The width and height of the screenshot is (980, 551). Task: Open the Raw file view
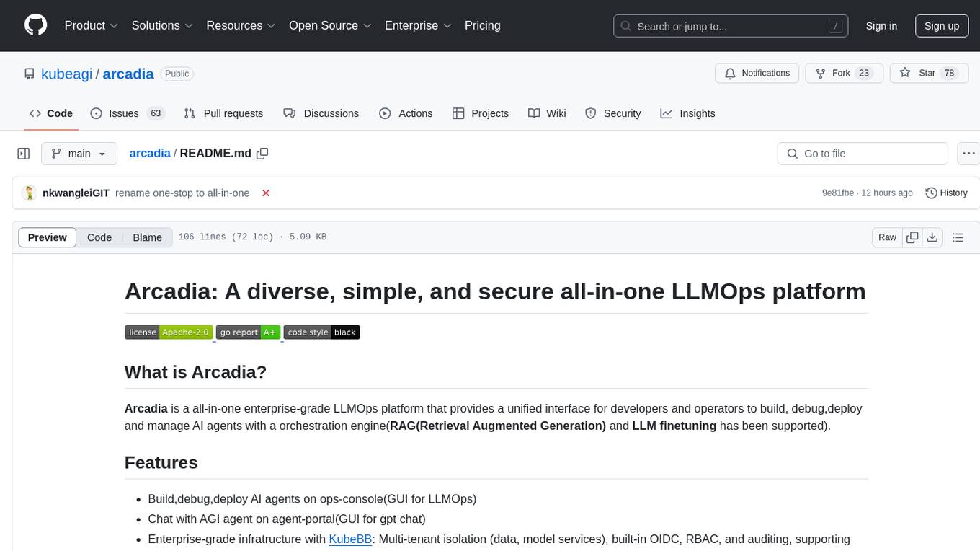[x=887, y=237]
